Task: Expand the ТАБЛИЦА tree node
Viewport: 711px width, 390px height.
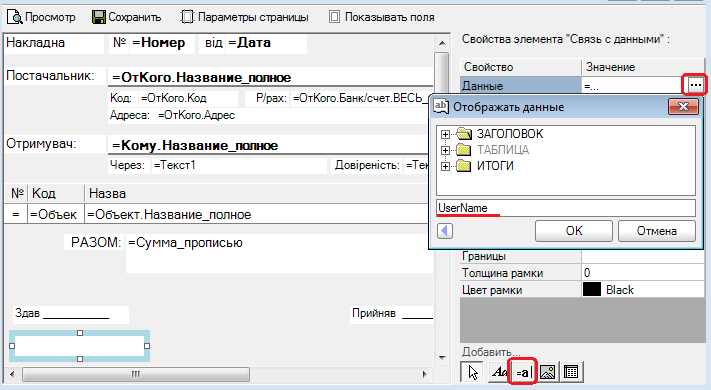Action: tap(445, 150)
